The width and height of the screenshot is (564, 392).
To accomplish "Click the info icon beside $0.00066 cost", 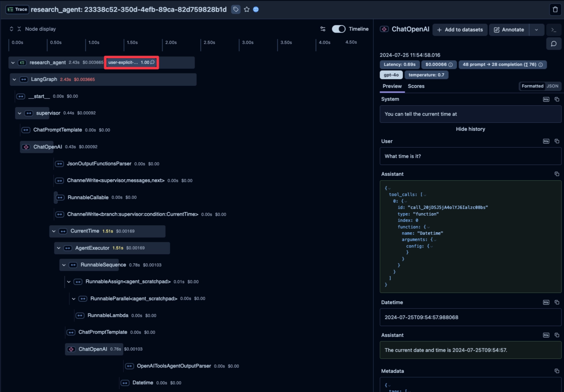I will click(x=451, y=65).
